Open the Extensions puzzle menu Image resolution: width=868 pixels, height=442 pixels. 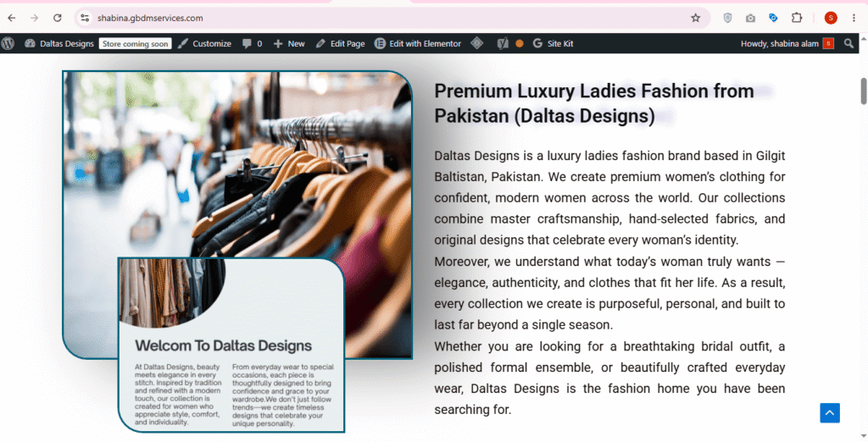coord(797,18)
